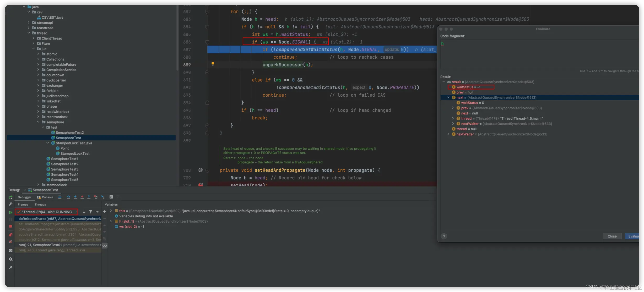Image resolution: width=644 pixels, height=292 pixels.
Task: Click the Step Out icon
Action: pos(89,197)
